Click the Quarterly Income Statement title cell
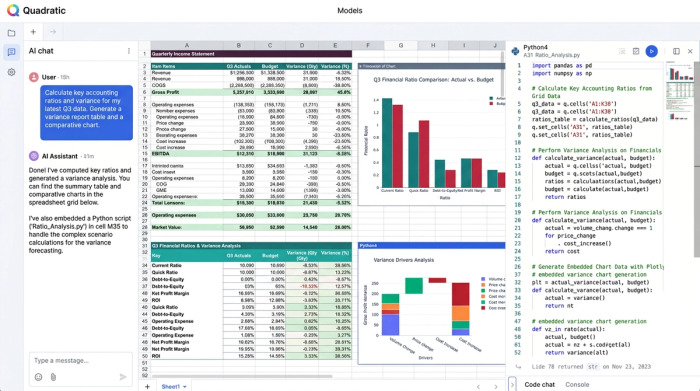Screen dimensions: 700x391 point(251,54)
